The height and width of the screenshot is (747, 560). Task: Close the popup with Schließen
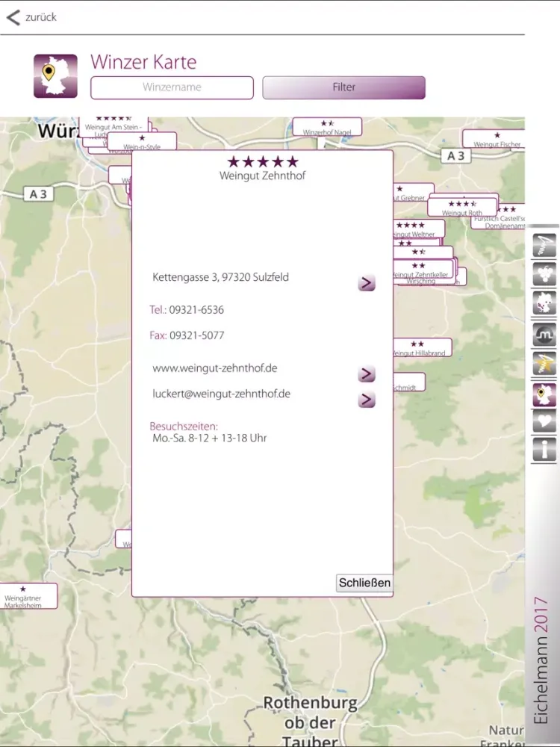(x=364, y=583)
